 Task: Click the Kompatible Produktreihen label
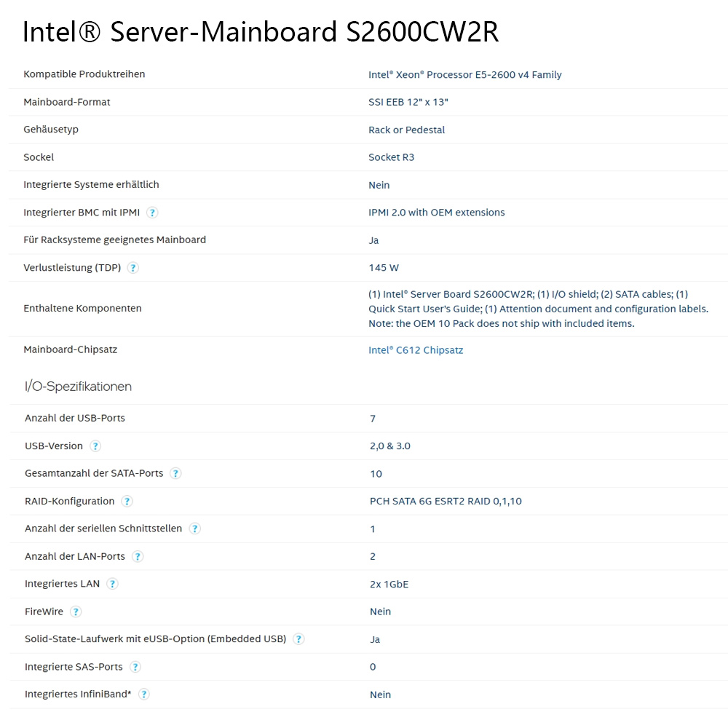click(84, 74)
